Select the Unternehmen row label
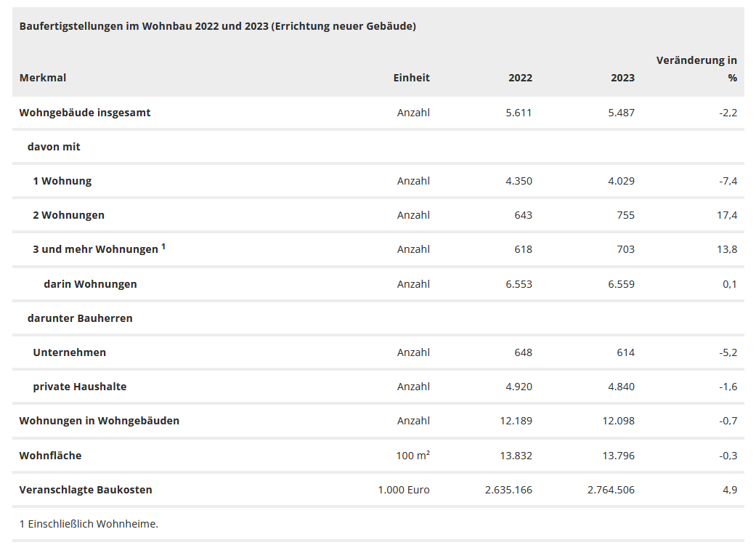This screenshot has height=553, width=756. point(69,352)
